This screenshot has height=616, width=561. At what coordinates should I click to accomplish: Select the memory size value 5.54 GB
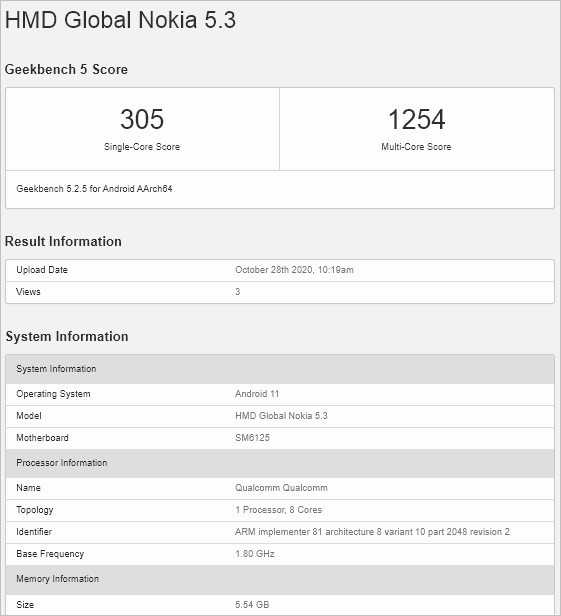(x=252, y=605)
